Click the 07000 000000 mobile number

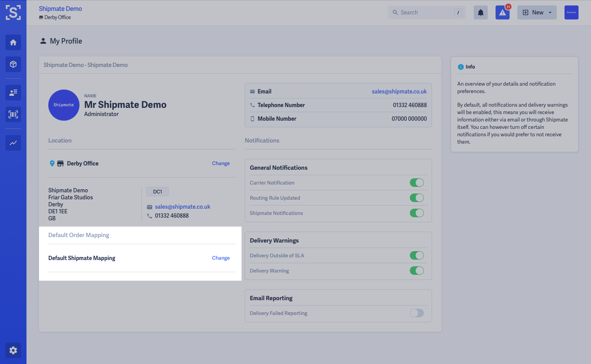point(409,119)
